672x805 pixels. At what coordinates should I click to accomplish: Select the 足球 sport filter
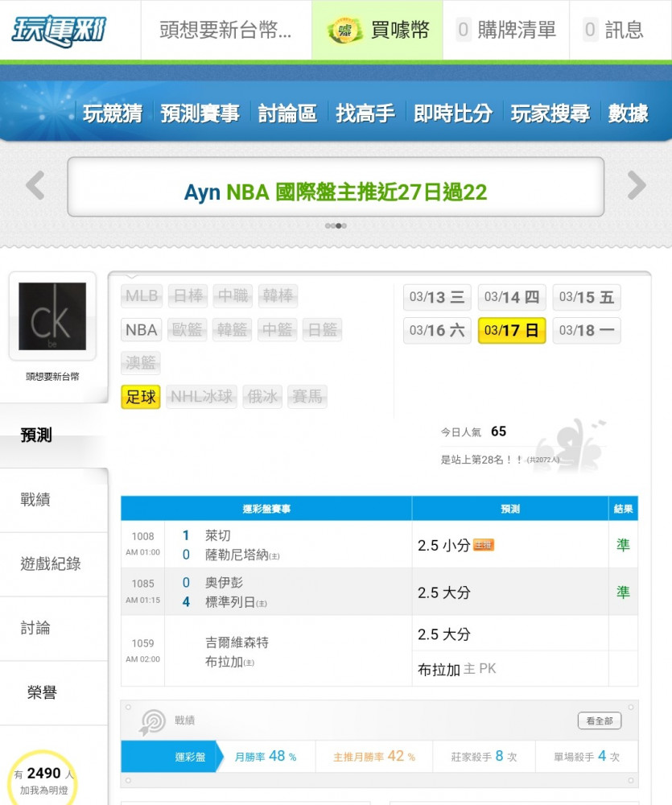point(141,397)
